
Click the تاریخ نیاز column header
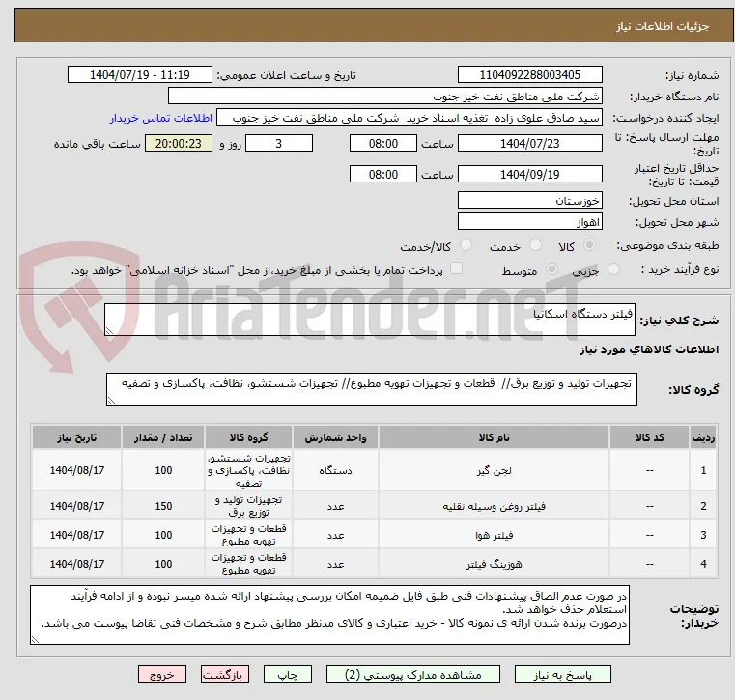coord(77,437)
